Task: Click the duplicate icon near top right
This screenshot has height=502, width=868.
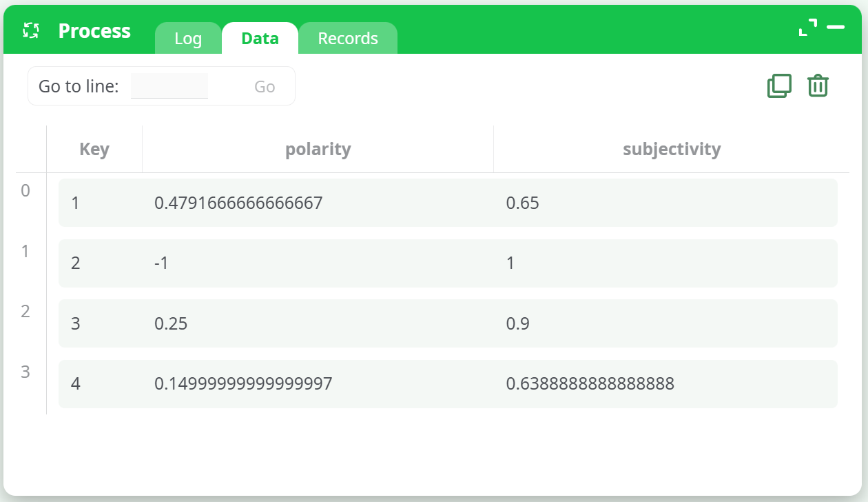Action: (x=778, y=86)
